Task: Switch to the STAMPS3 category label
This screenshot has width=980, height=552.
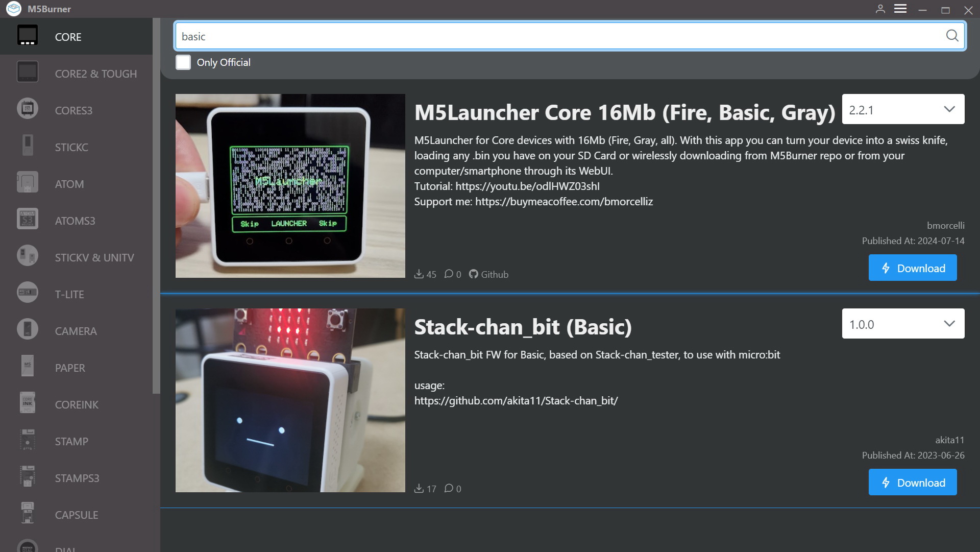Action: click(77, 478)
